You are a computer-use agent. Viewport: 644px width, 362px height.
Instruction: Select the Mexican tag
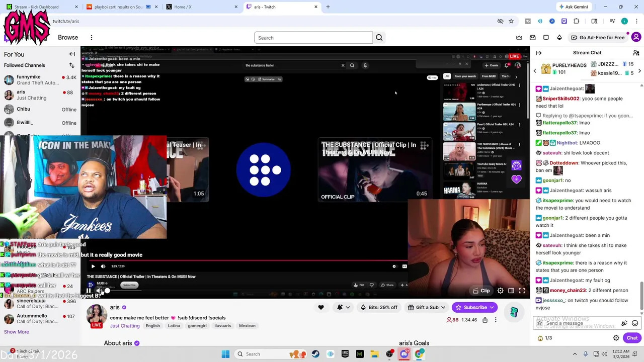(x=247, y=326)
